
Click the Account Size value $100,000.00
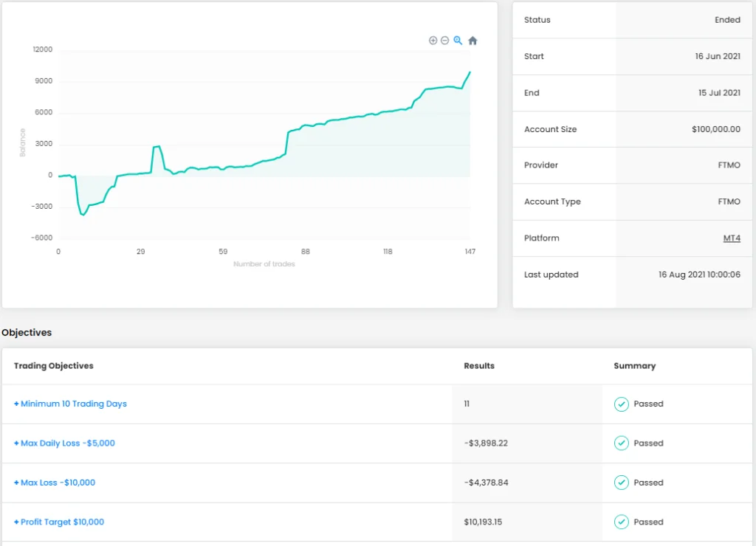click(715, 129)
